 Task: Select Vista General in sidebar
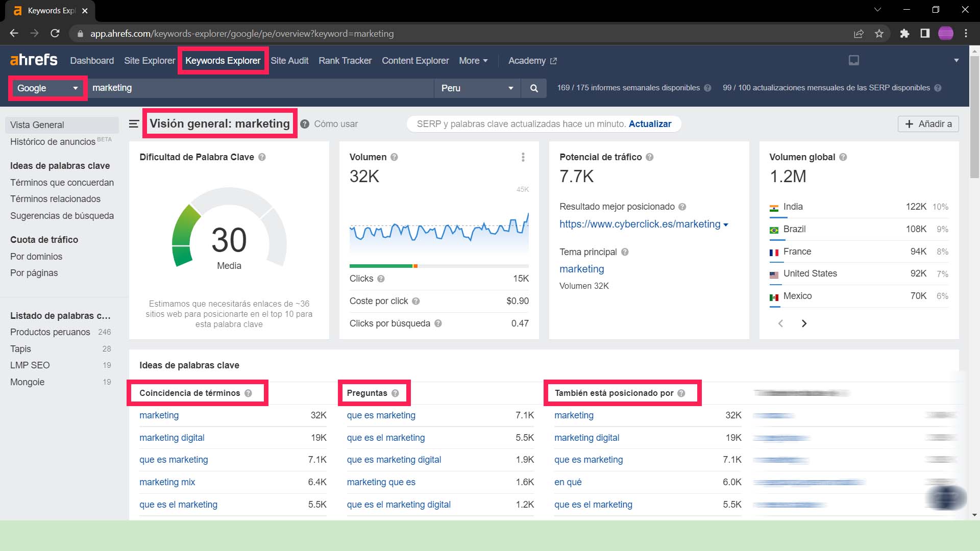[x=62, y=125]
